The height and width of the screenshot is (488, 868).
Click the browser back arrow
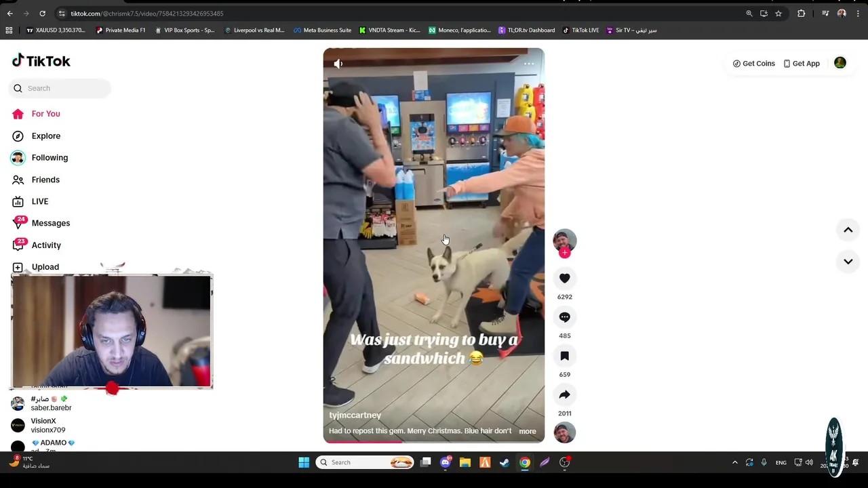click(x=9, y=14)
